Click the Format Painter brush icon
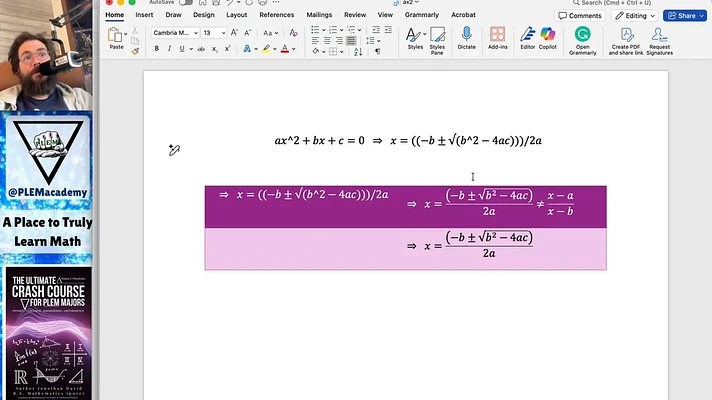712x400 pixels. (135, 51)
